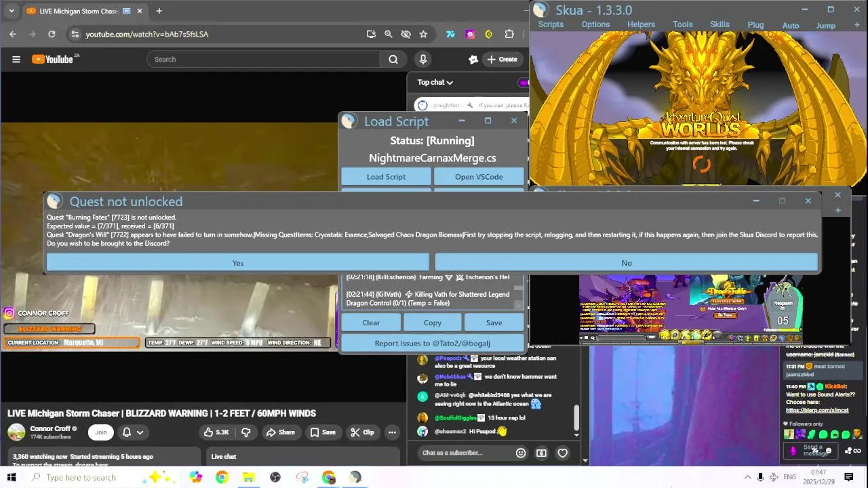The width and height of the screenshot is (868, 488).
Task: Open Windows Start menu
Action: 12,477
